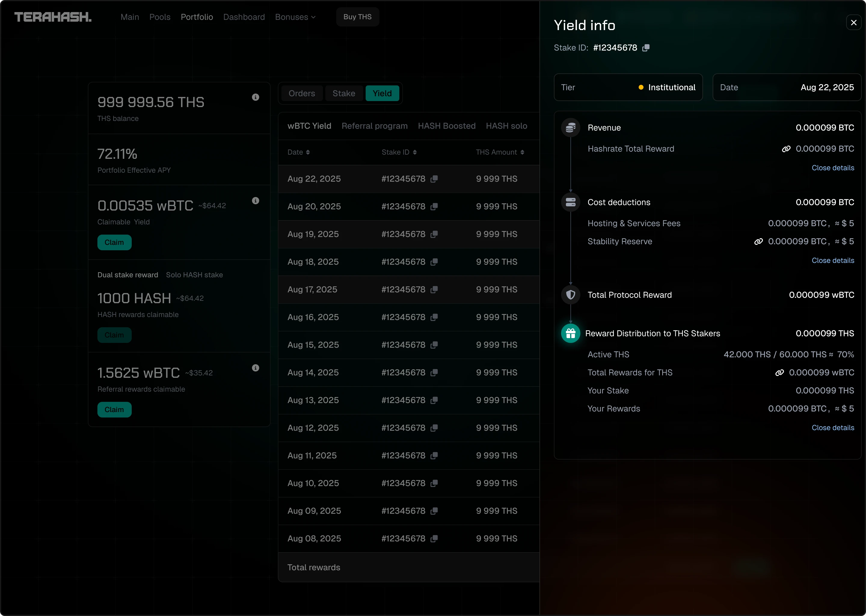Click the Revenue coins icon

click(571, 128)
